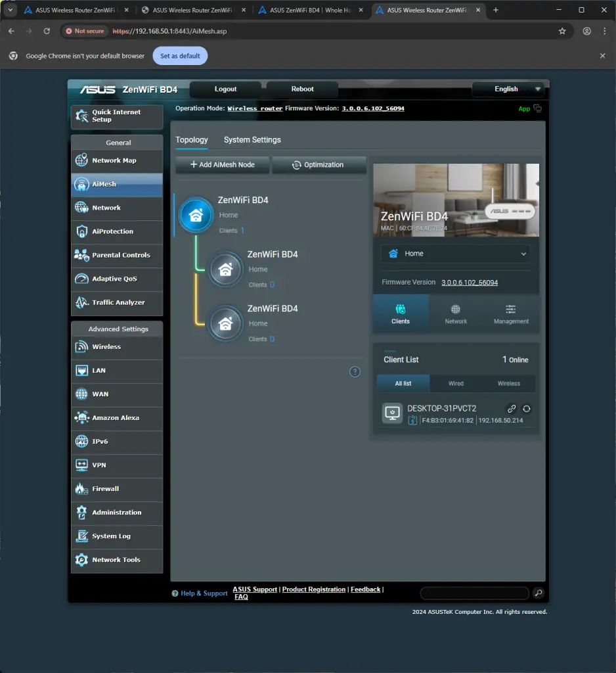Open the topology help question mark
Screen dimensions: 616x673
pyautogui.click(x=355, y=372)
